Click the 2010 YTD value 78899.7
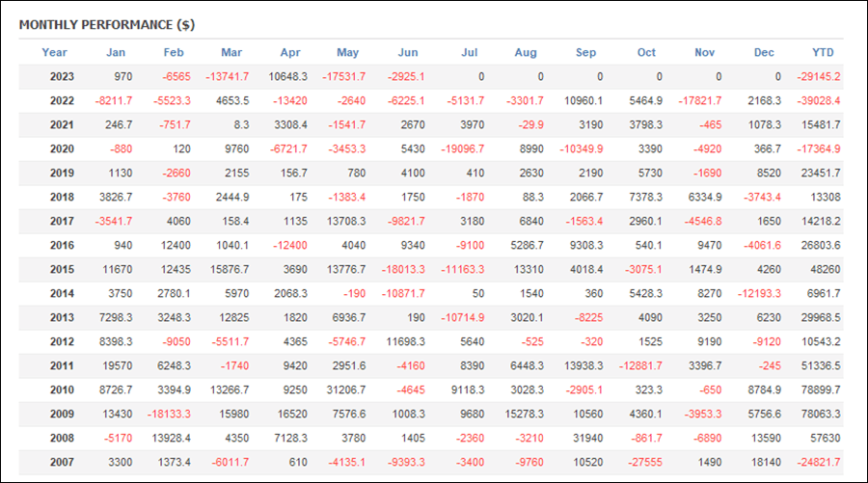Viewport: 868px width, 483px height. pyautogui.click(x=821, y=389)
